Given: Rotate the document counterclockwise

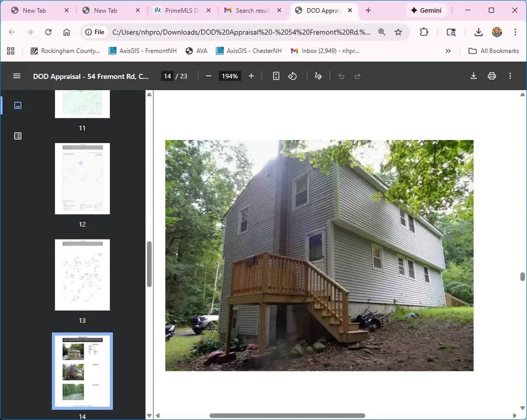Looking at the screenshot, I should pyautogui.click(x=292, y=76).
